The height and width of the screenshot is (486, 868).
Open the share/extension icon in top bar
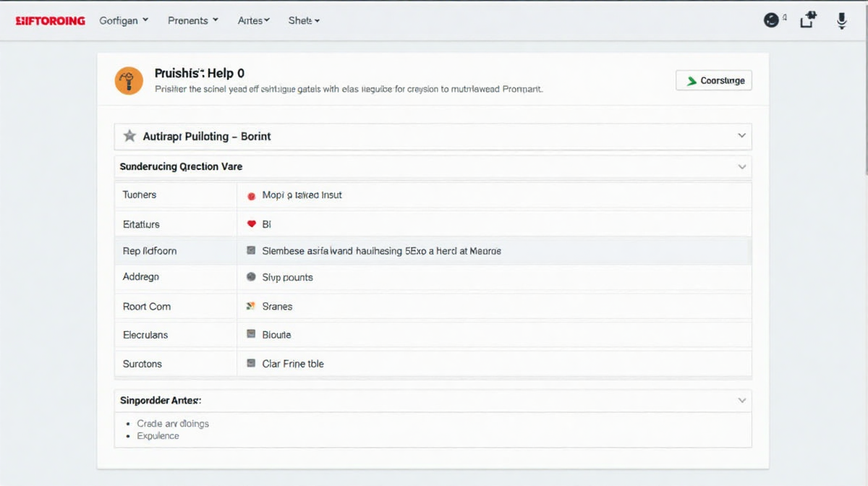(808, 20)
